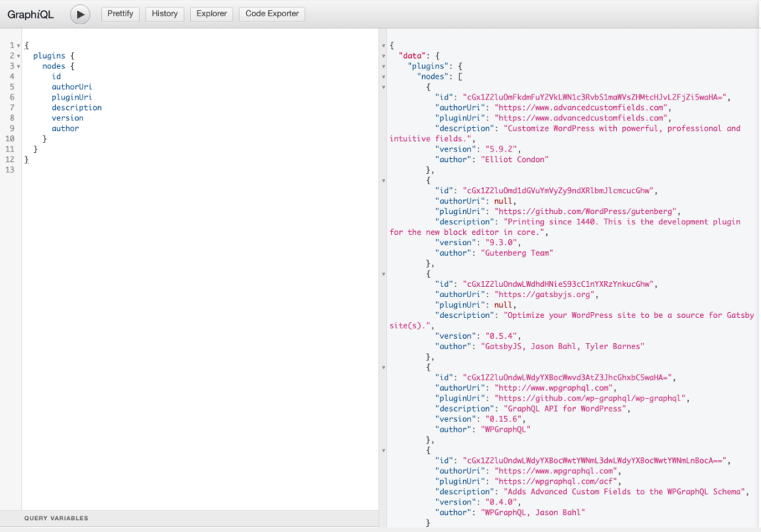The image size is (761, 532).
Task: Toggle the Explorer panel
Action: [211, 14]
